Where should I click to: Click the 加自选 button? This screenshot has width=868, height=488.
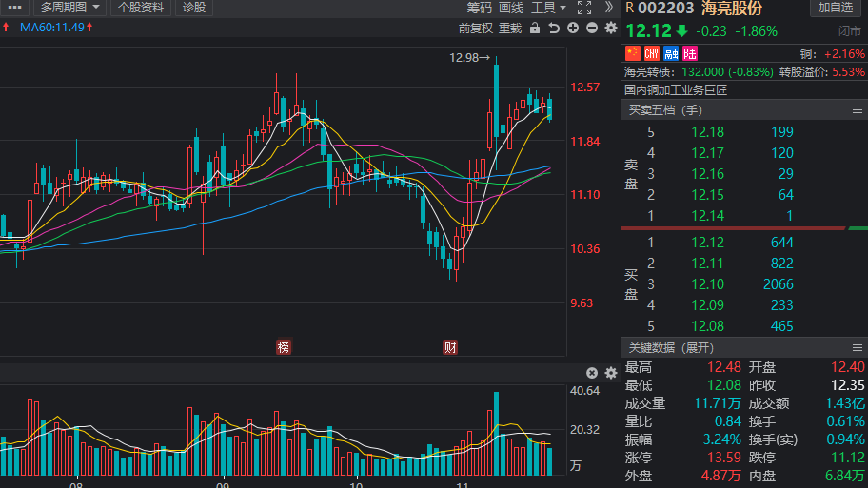click(x=836, y=8)
